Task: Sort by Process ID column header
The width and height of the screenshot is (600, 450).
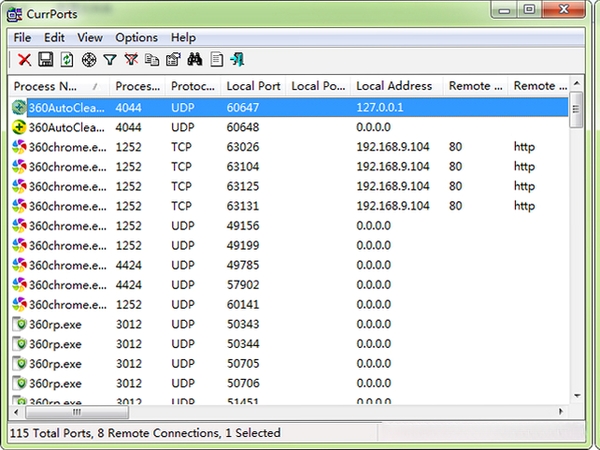Action: click(137, 86)
